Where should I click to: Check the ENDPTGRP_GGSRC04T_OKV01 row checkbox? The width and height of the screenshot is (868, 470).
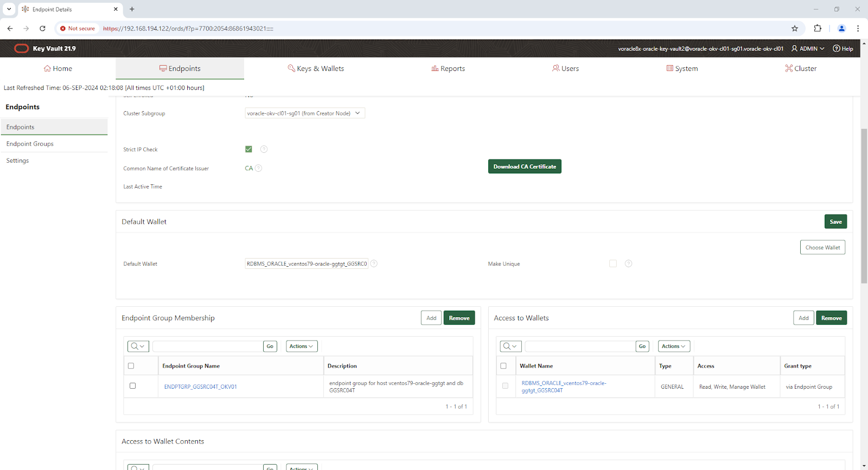click(x=132, y=386)
